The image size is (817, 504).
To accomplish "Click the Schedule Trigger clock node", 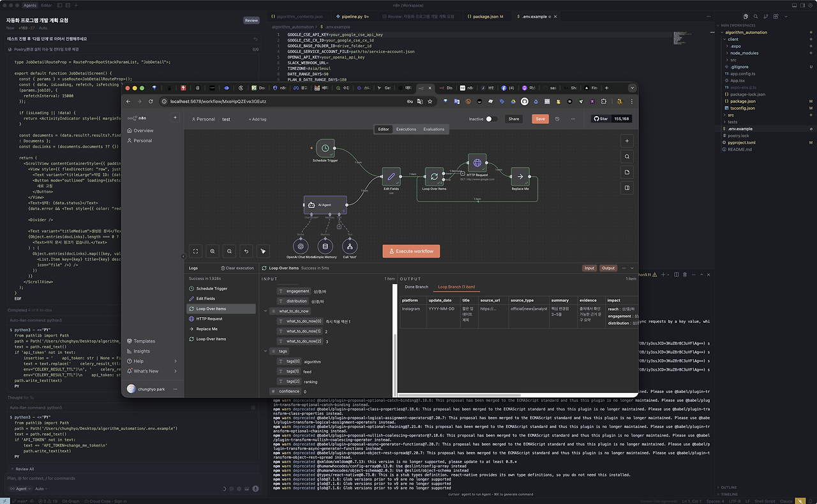I will click(x=326, y=148).
